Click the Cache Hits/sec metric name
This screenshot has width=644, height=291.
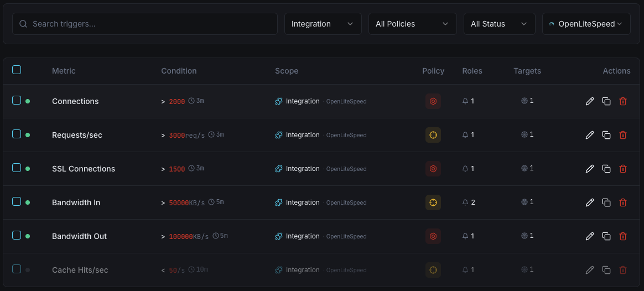coord(80,270)
